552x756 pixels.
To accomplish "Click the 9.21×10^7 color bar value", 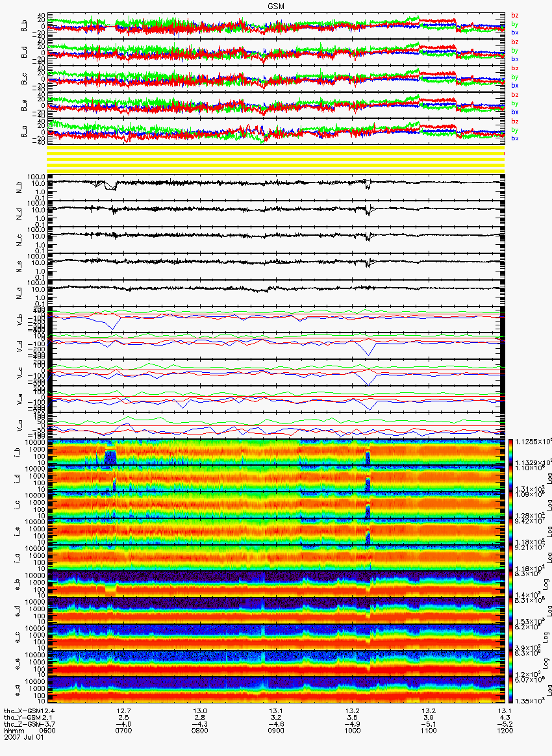I will [x=530, y=548].
